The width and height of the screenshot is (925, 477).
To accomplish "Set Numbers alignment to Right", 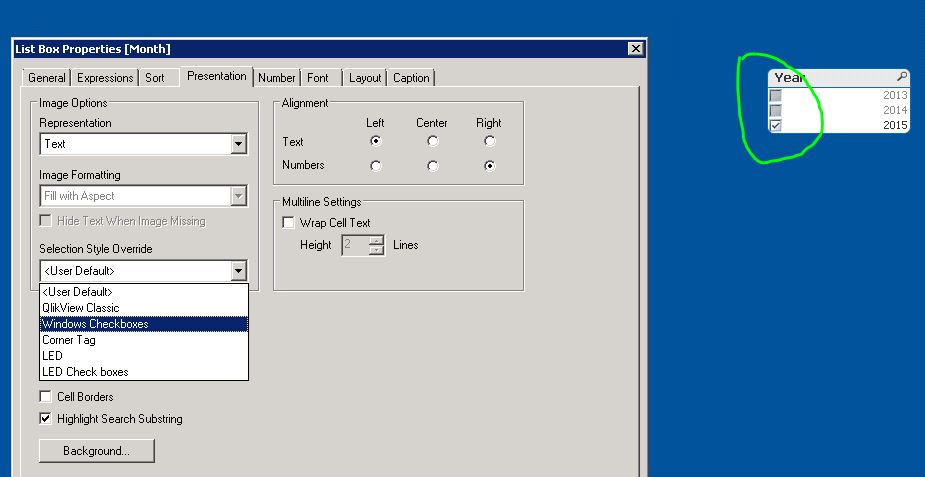I will 489,166.
